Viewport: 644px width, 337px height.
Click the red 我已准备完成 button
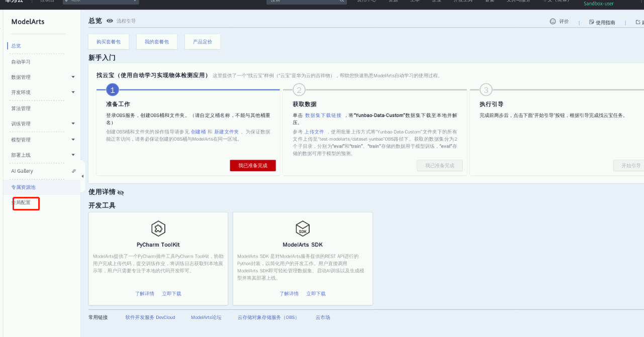[253, 165]
